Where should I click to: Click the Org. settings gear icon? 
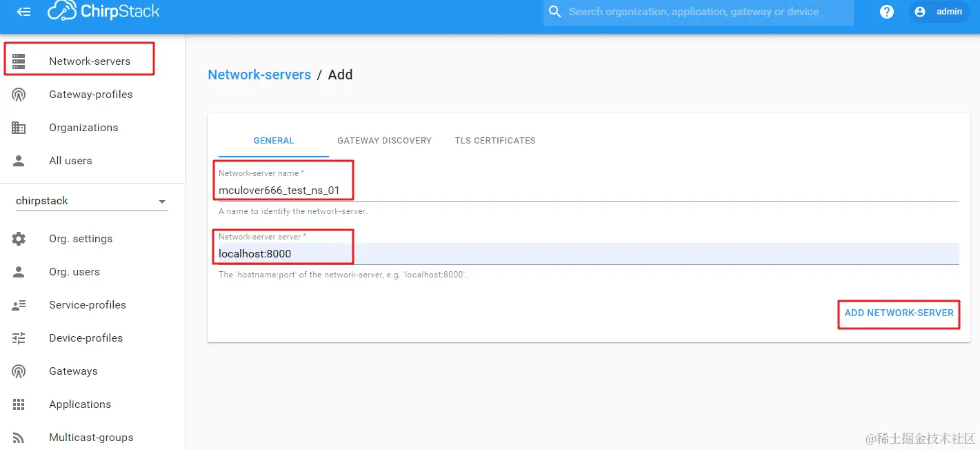(x=19, y=239)
